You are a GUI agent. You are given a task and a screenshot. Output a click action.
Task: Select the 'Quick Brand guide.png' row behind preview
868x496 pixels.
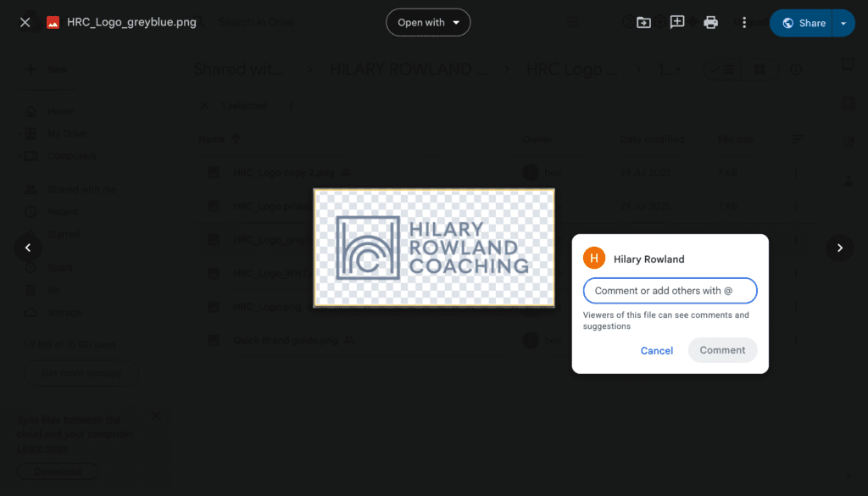coord(504,341)
